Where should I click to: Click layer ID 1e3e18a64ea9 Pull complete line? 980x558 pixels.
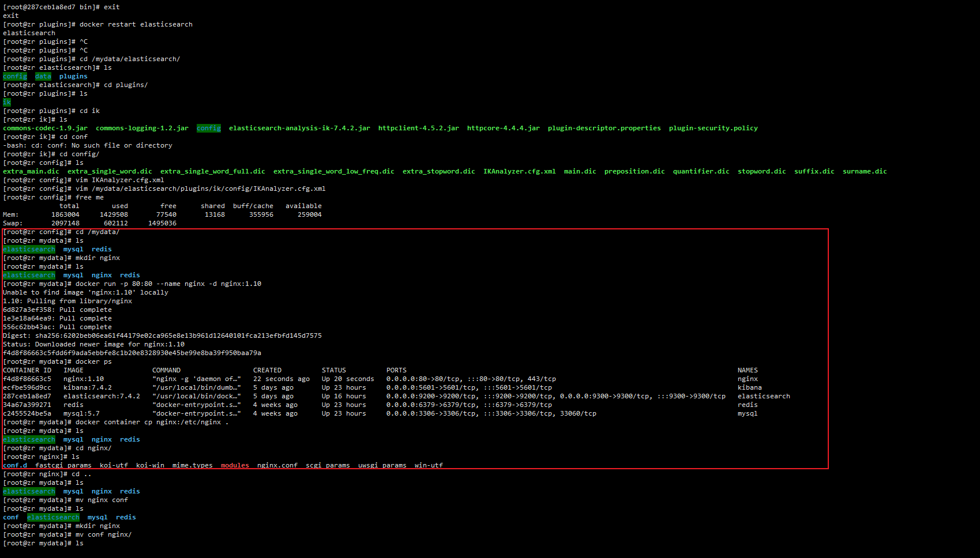click(x=57, y=318)
